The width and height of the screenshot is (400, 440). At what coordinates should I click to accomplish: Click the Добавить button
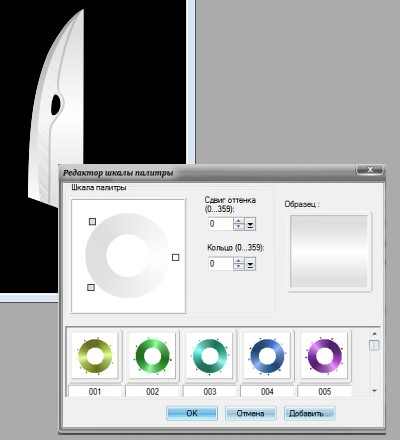(310, 413)
